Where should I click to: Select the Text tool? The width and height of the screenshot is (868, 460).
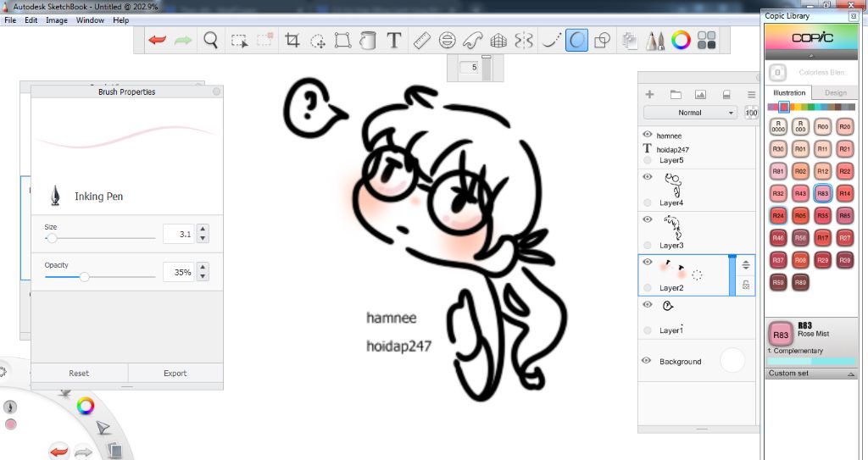(393, 40)
